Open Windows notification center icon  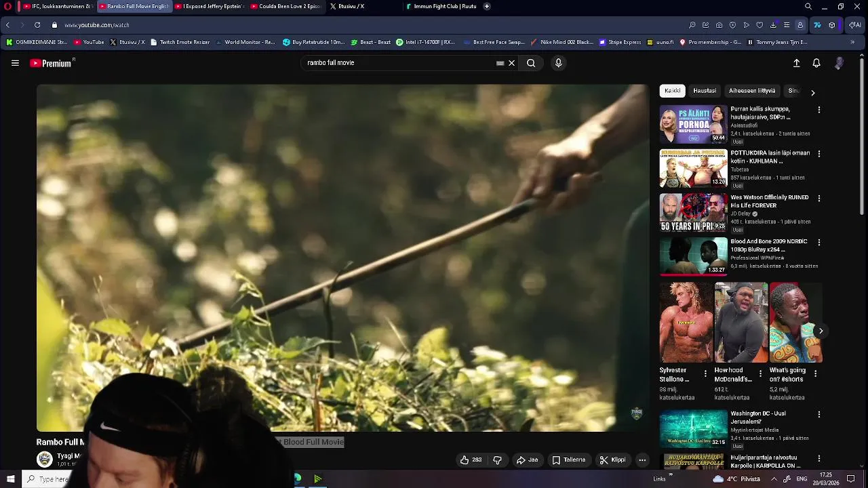point(850,479)
